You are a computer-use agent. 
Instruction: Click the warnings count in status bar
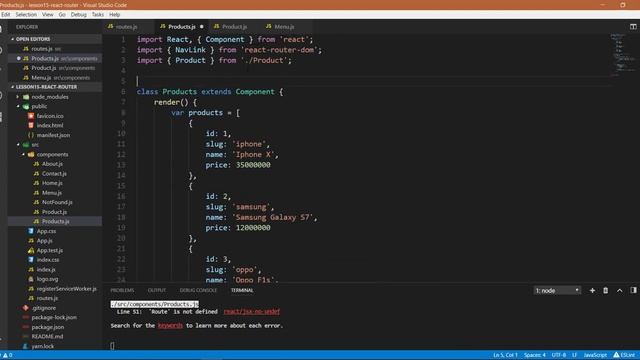click(x=7, y=355)
